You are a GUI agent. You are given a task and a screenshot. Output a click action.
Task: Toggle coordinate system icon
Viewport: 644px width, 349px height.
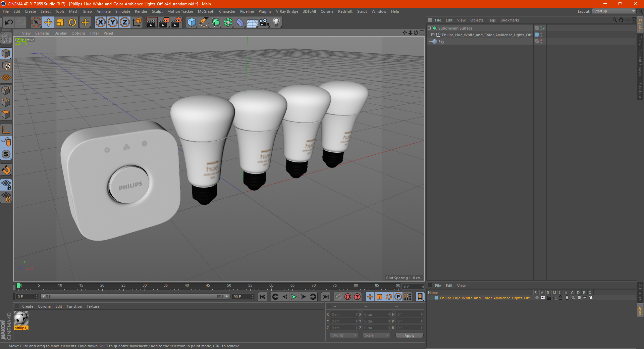pos(137,22)
